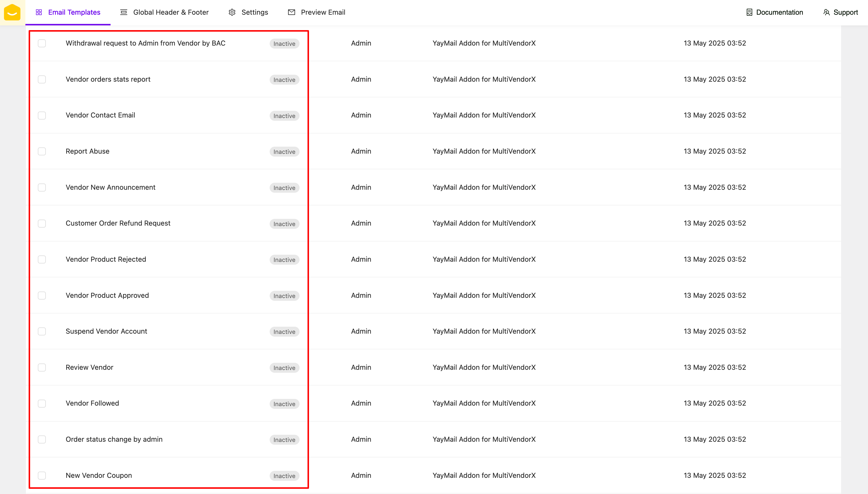Switch to Global Header & Footer tab

click(x=171, y=12)
